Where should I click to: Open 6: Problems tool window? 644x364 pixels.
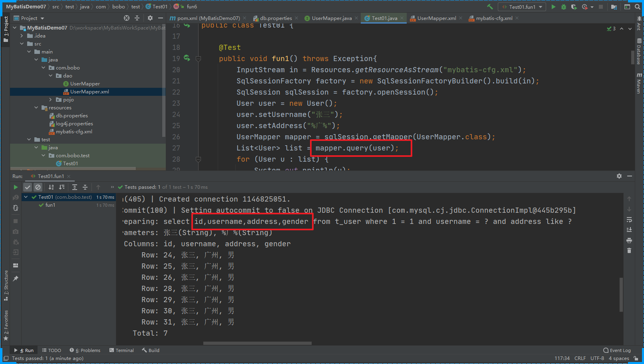click(x=85, y=350)
